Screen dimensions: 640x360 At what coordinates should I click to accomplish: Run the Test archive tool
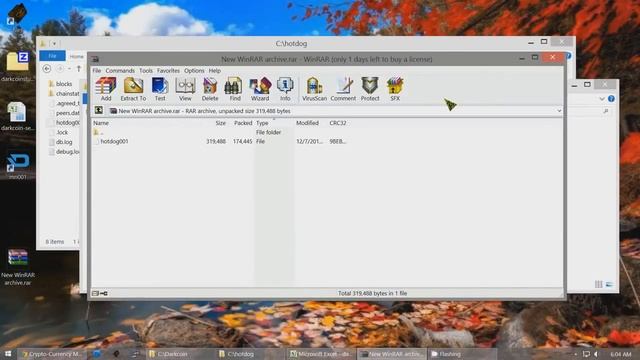tap(160, 89)
